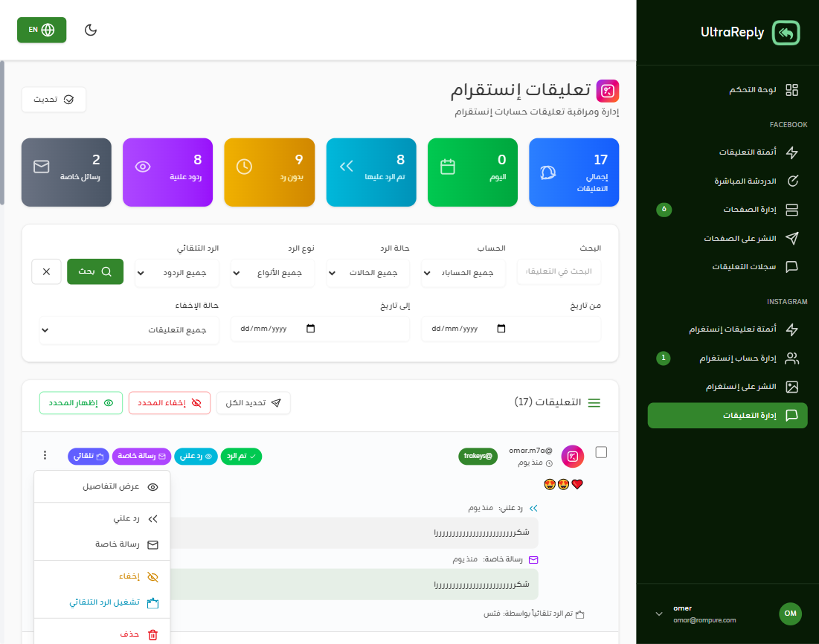Click the list icon beside التعليقات (17)
The height and width of the screenshot is (644, 819).
(594, 402)
